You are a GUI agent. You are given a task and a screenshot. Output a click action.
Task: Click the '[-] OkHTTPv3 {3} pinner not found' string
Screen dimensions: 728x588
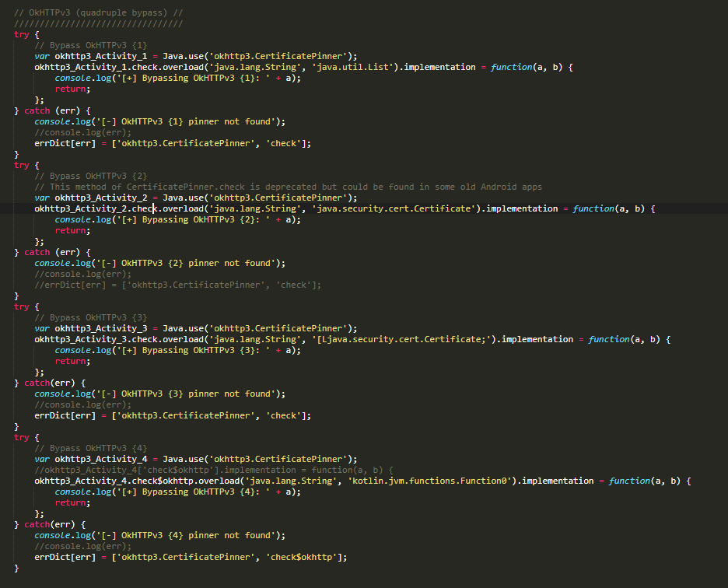tap(186, 394)
